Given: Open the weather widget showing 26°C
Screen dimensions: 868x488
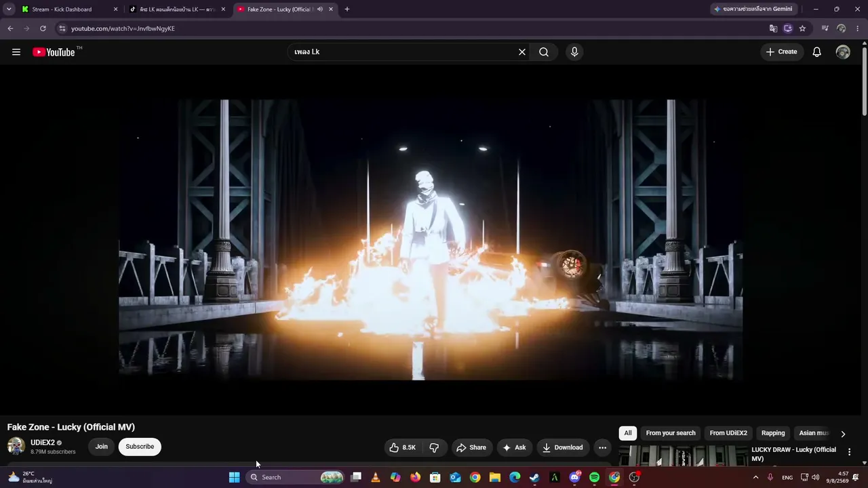Looking at the screenshot, I should (x=30, y=477).
